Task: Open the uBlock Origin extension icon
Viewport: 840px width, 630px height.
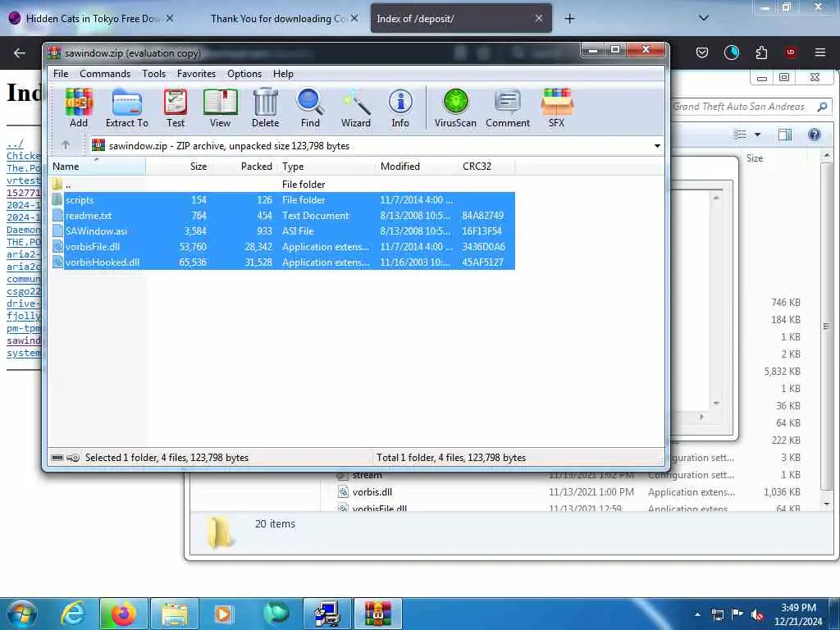Action: point(790,52)
